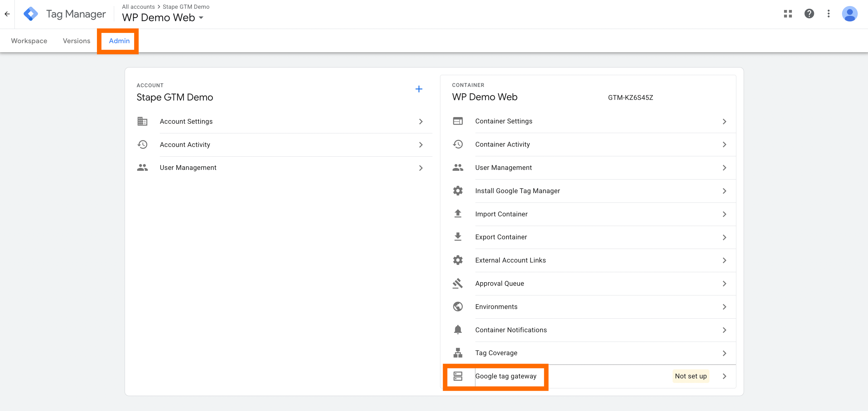Click the Tag Manager logo

tap(31, 14)
